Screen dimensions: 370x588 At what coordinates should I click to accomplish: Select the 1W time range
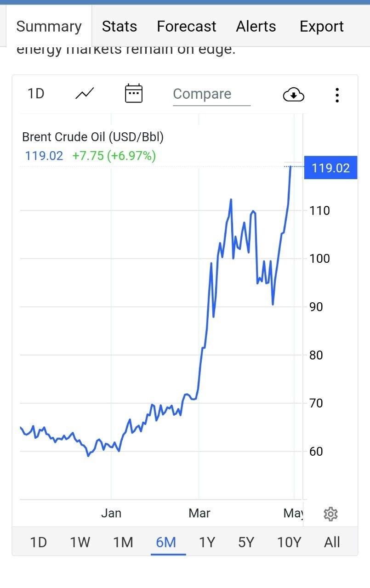[x=80, y=543]
